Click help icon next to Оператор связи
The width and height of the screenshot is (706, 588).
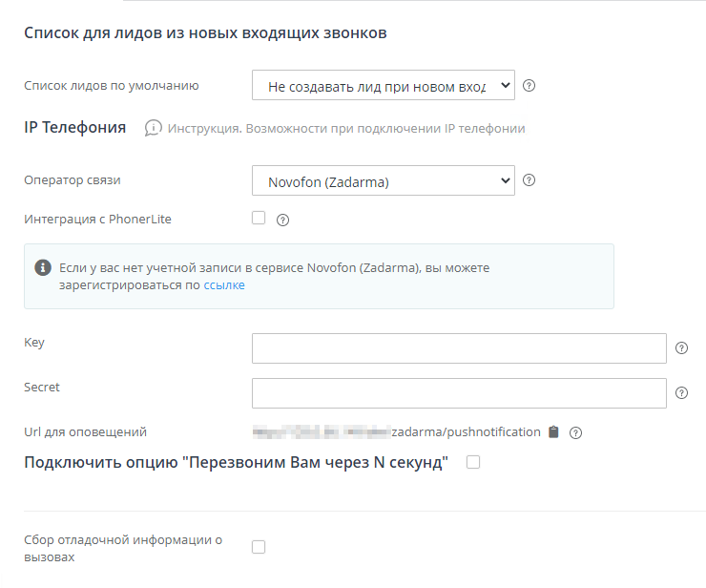pos(529,180)
